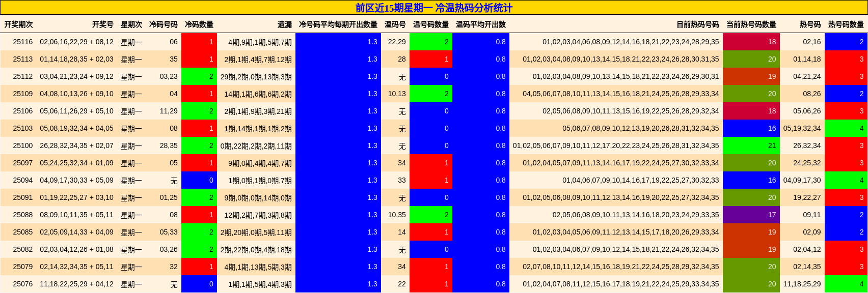Image resolution: width=868 pixels, height=293 pixels.
Task: Select hot numbers cell 05,19,32,34
Action: (802, 128)
